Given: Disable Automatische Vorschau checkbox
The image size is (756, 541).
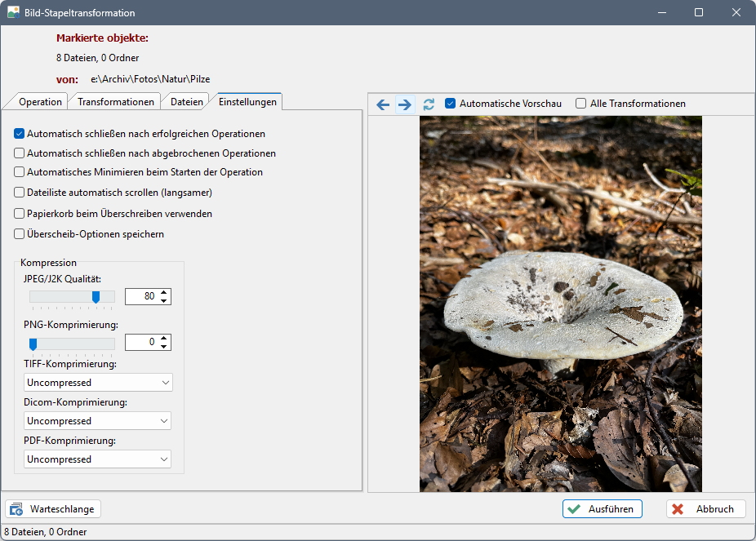Looking at the screenshot, I should point(450,104).
